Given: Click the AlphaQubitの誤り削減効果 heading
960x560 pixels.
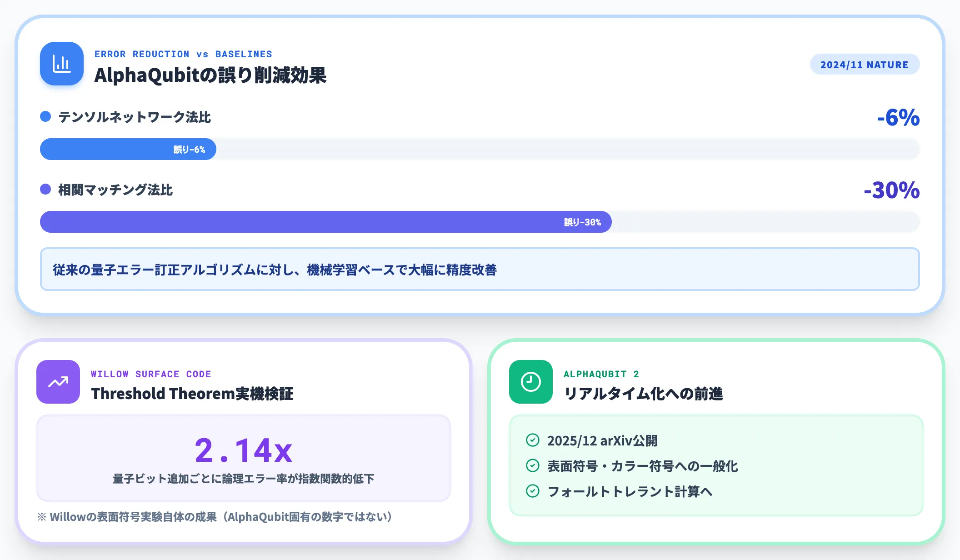Looking at the screenshot, I should click(210, 75).
